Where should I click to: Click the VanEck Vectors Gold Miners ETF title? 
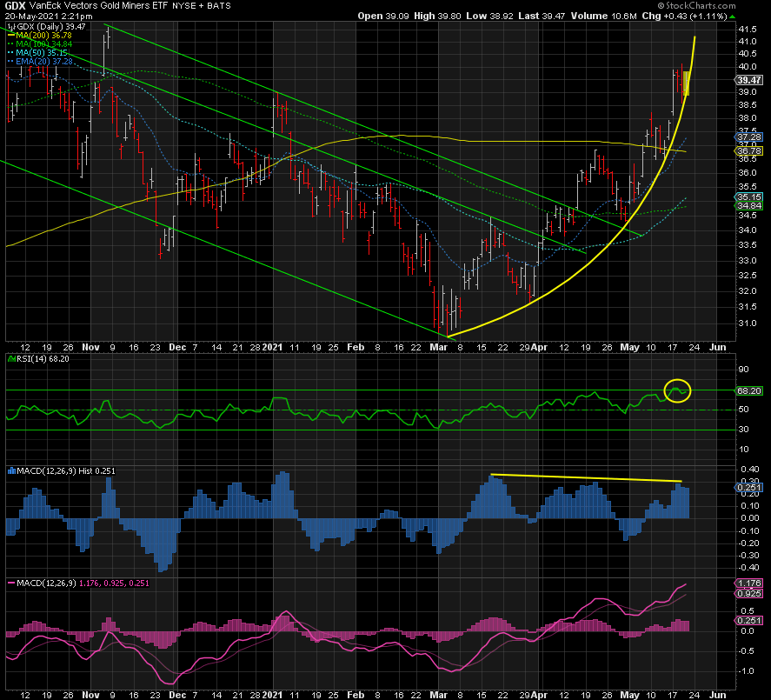click(x=99, y=6)
